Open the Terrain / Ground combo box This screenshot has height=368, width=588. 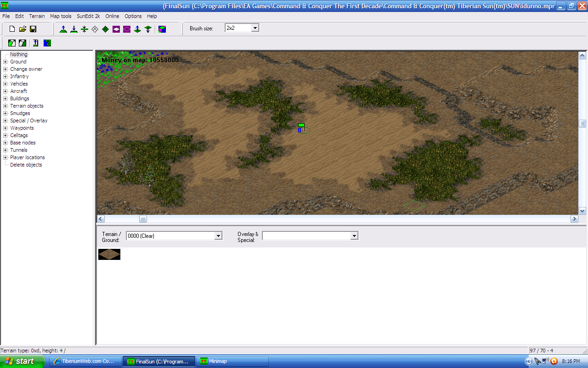tap(218, 236)
